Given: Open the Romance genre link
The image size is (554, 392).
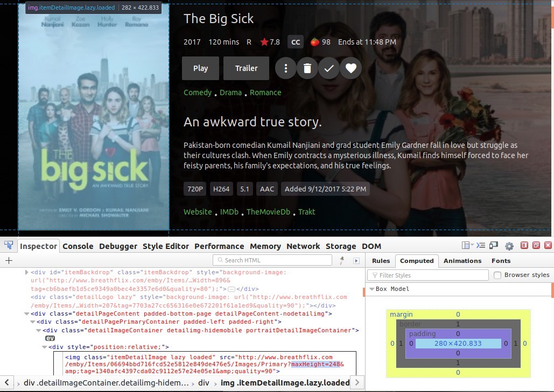Looking at the screenshot, I should [265, 92].
